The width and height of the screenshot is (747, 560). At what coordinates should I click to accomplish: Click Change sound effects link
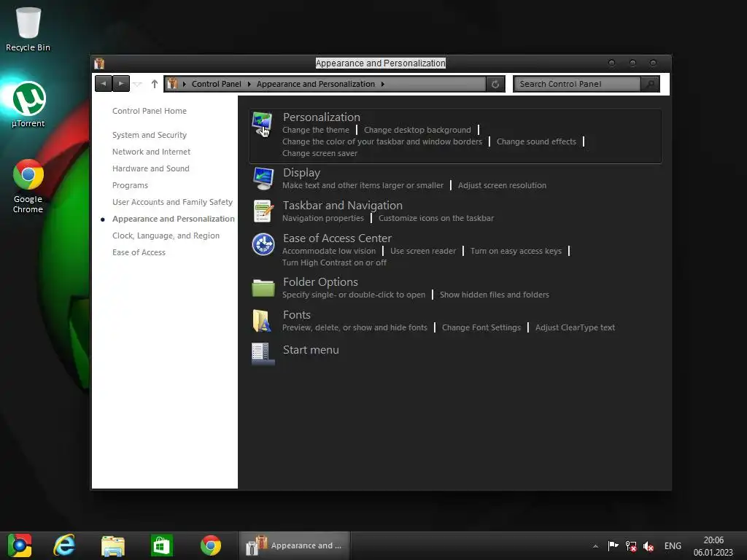coord(536,141)
